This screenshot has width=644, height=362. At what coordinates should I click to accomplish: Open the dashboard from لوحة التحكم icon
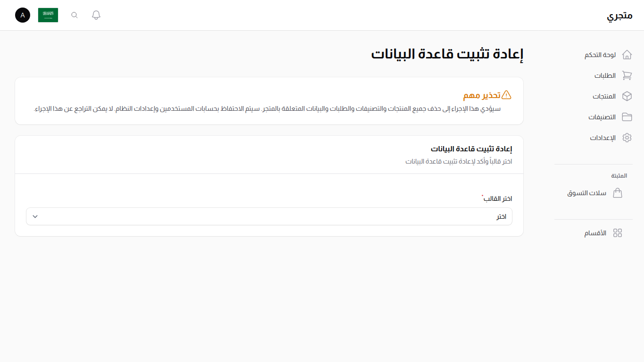pos(627,54)
